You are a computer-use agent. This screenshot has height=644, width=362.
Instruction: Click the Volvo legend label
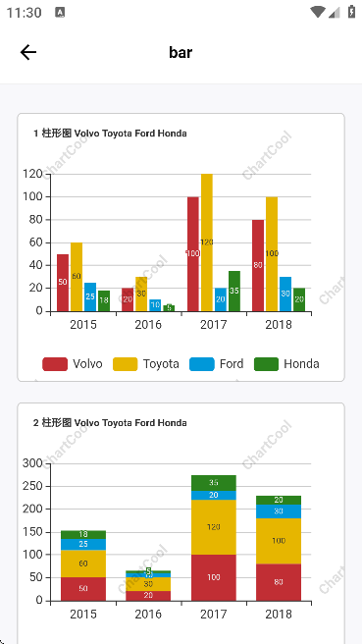tap(87, 364)
